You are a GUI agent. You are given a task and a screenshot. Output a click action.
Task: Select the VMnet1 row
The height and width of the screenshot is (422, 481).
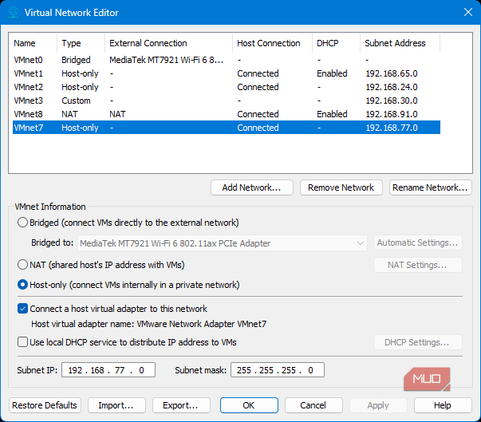226,74
